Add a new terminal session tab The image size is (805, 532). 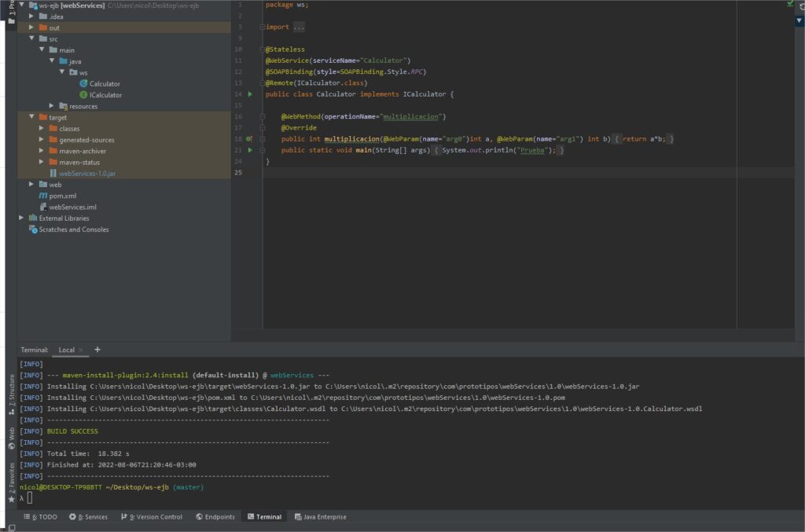pos(97,350)
